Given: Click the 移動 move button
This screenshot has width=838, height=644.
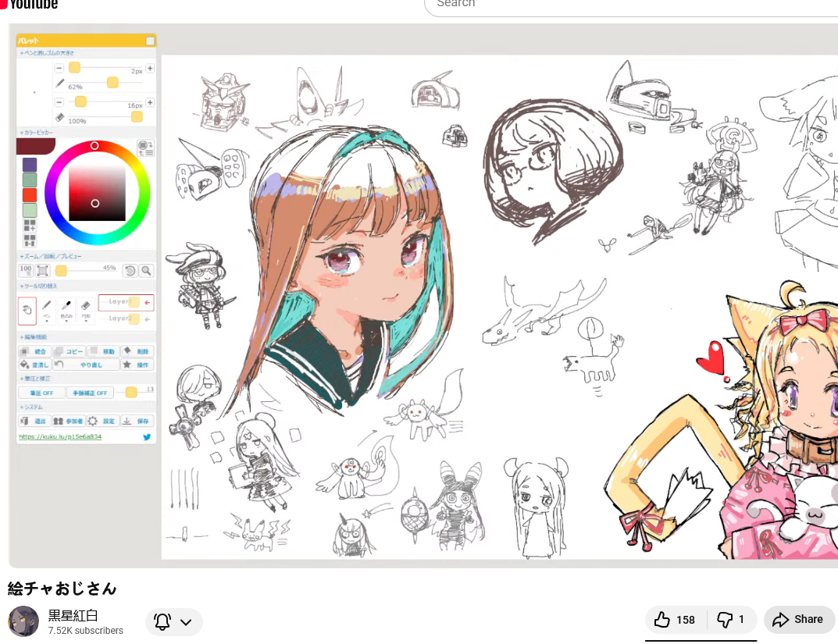Looking at the screenshot, I should pos(102,351).
